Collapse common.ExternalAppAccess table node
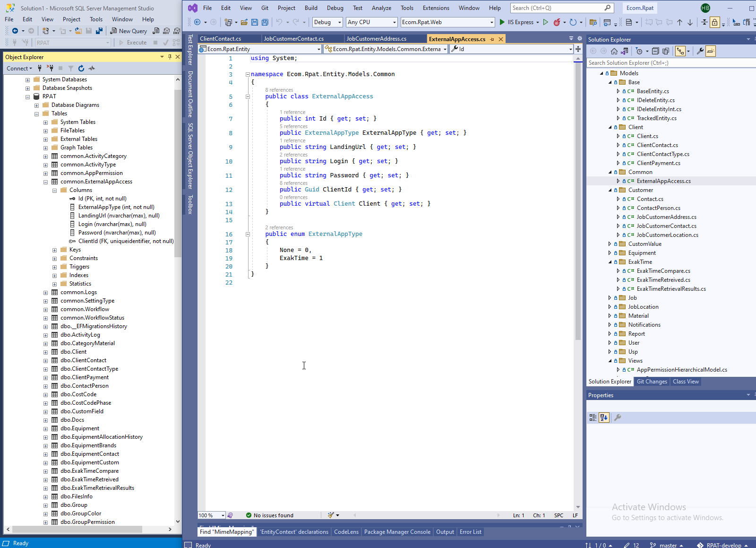This screenshot has width=756, height=548. point(45,182)
